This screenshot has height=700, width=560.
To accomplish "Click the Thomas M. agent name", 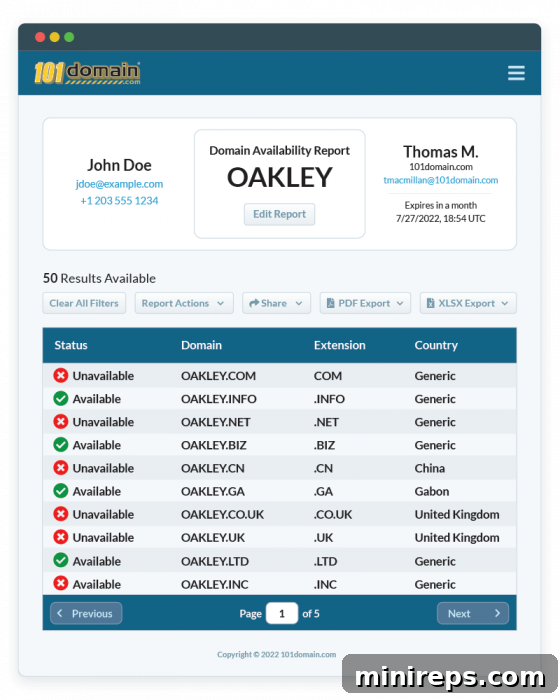I will 441,152.
